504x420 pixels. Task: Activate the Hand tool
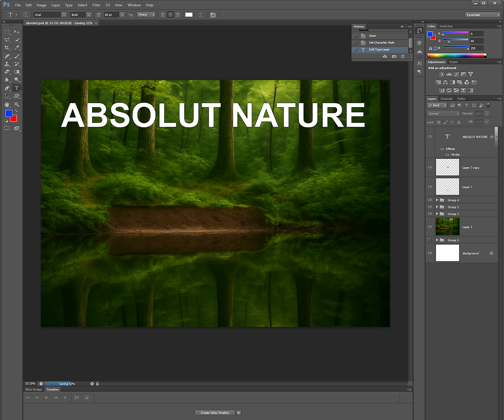tap(7, 104)
